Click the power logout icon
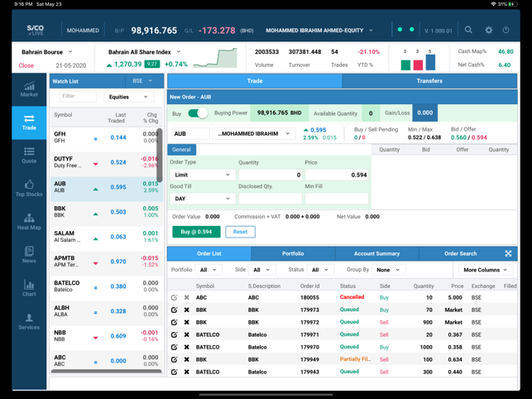The width and height of the screenshot is (532, 399). click(506, 30)
